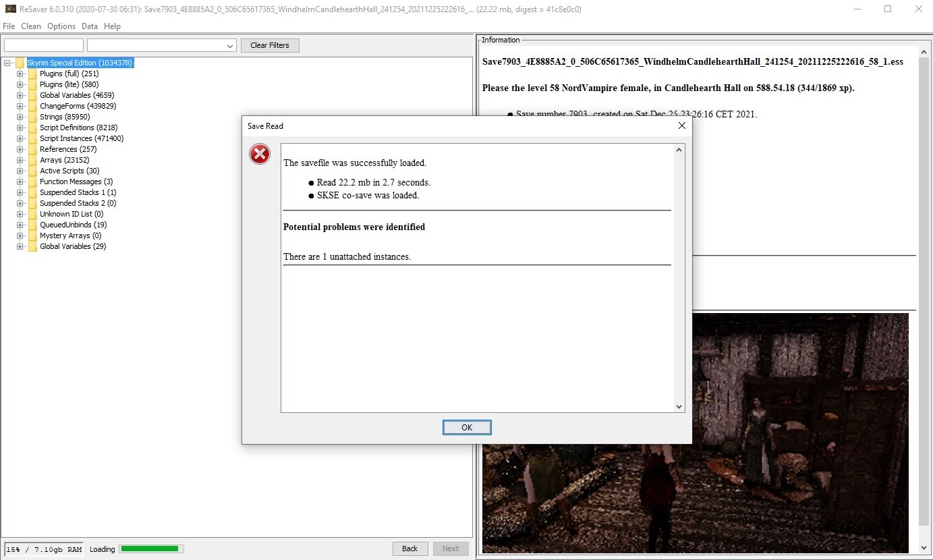This screenshot has width=933, height=560.
Task: Select Global Variables (29) tree item
Action: (73, 246)
